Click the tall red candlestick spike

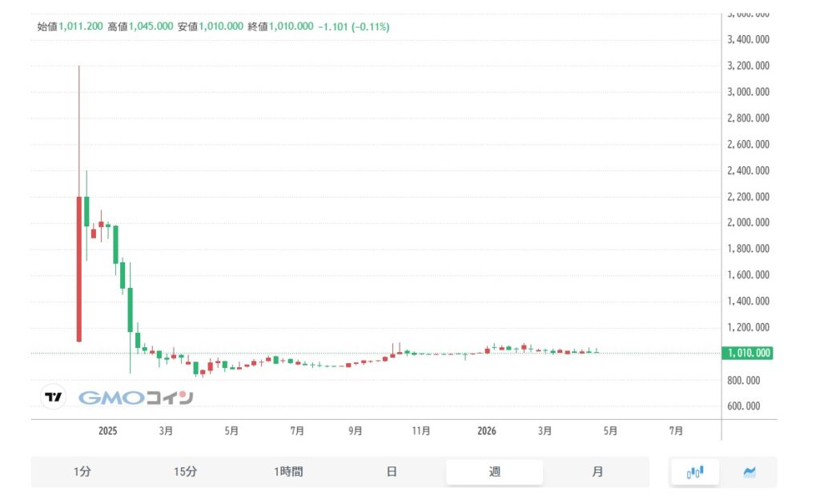(x=79, y=200)
